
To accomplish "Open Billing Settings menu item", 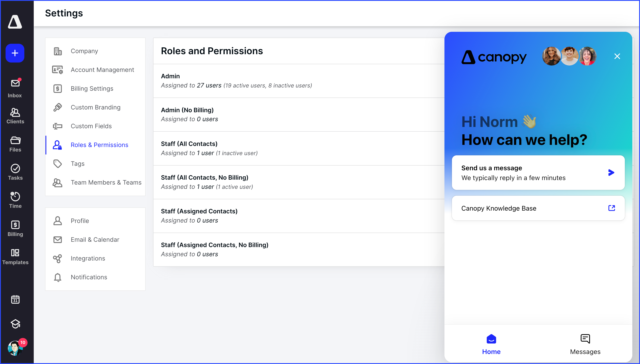I will pyautogui.click(x=92, y=89).
